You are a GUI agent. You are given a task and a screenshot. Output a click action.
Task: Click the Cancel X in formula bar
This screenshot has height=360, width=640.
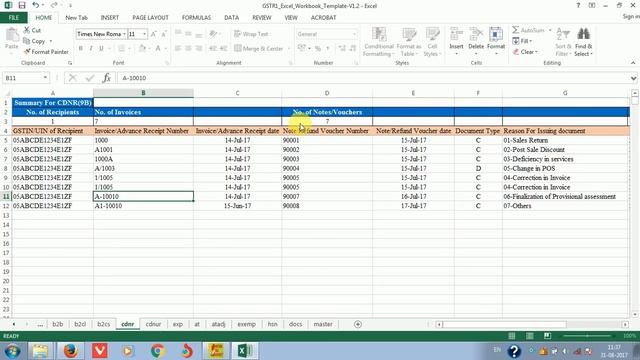click(73, 78)
